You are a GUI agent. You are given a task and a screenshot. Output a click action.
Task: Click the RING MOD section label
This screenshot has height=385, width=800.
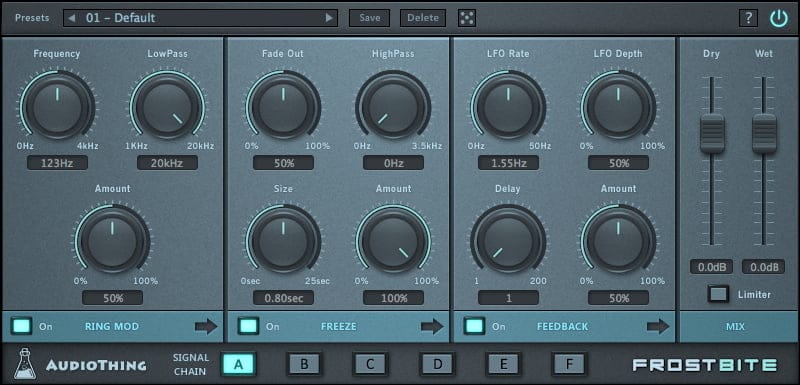[112, 326]
